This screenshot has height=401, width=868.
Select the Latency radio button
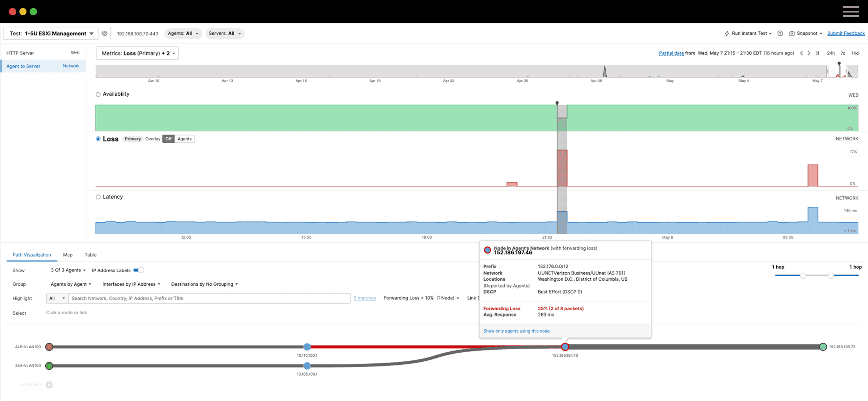(x=98, y=197)
